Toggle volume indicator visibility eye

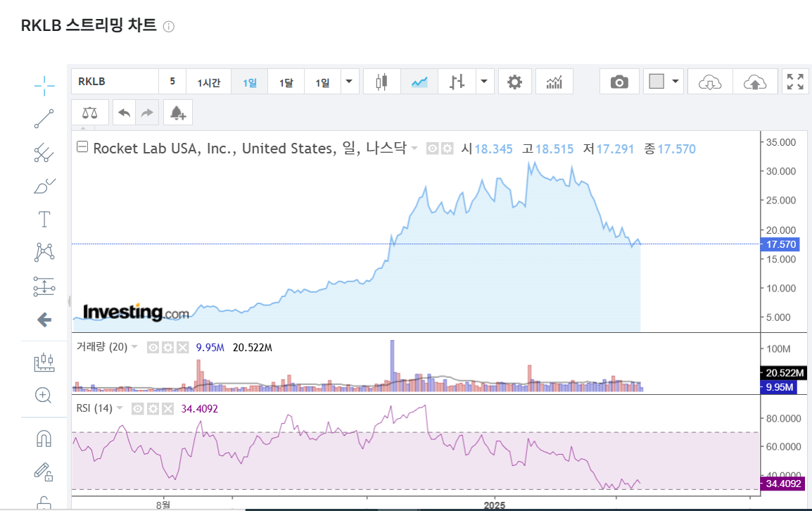(x=153, y=347)
